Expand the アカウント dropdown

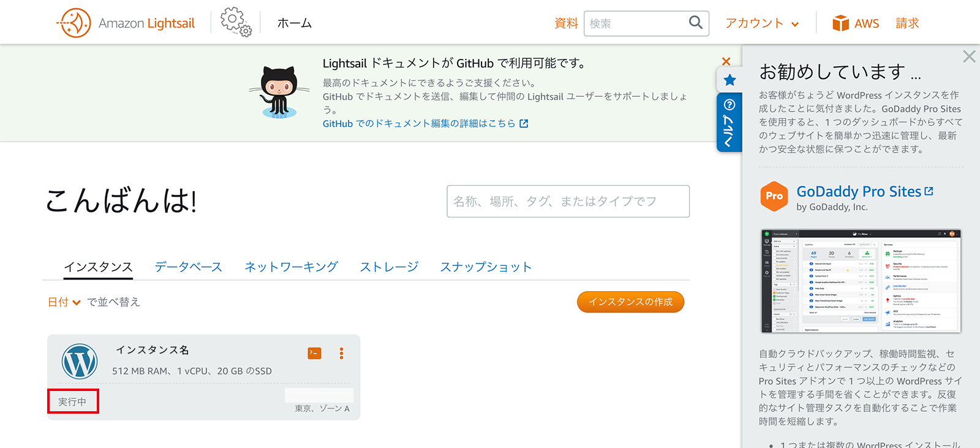(x=762, y=23)
